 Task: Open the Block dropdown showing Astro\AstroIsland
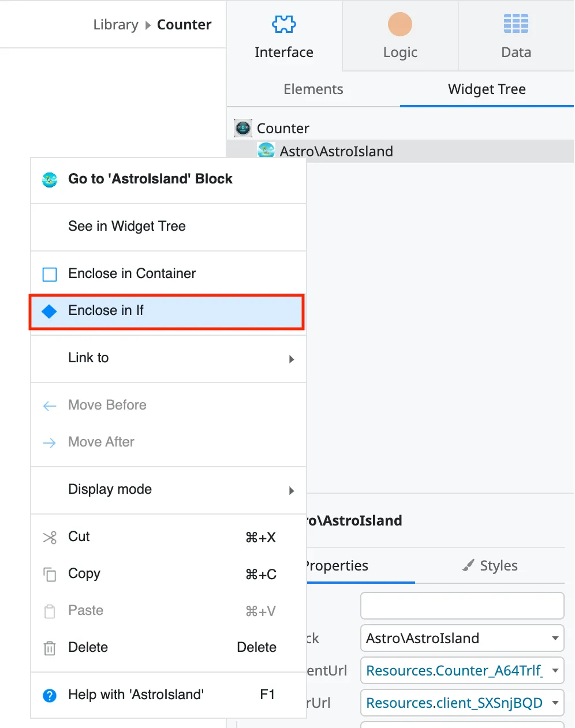pyautogui.click(x=461, y=638)
